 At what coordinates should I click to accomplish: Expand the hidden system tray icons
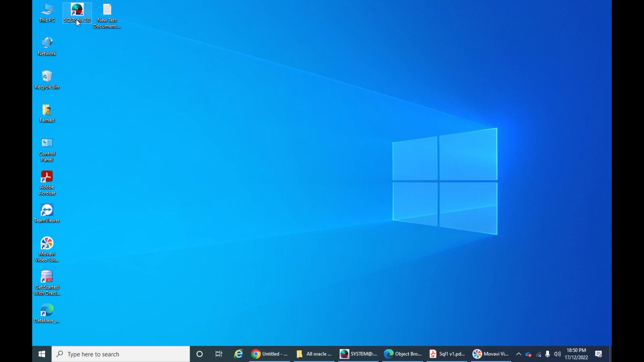tap(519, 354)
